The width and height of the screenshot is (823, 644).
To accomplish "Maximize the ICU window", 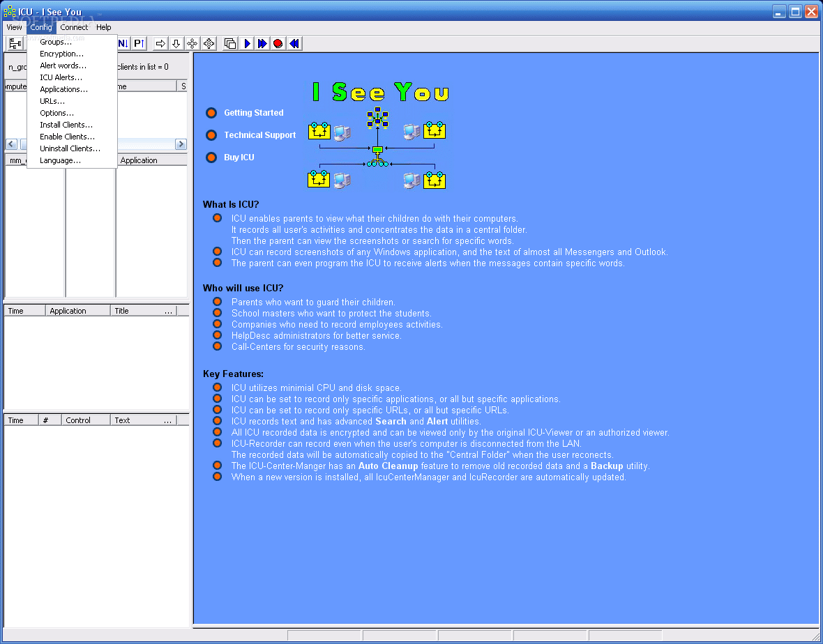I will pyautogui.click(x=795, y=11).
